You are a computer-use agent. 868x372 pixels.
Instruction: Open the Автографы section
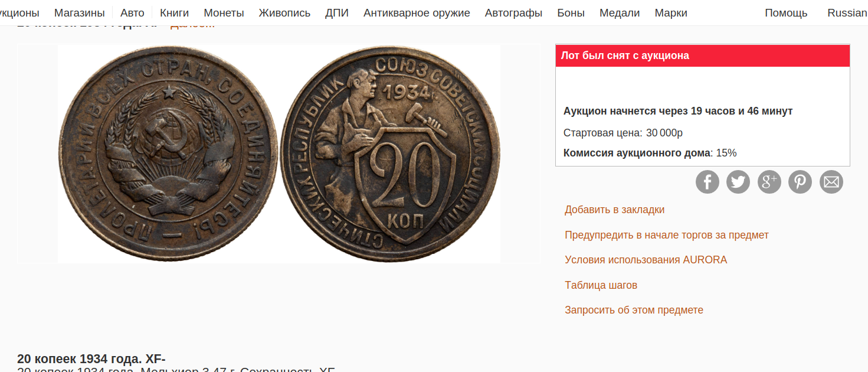pos(513,13)
